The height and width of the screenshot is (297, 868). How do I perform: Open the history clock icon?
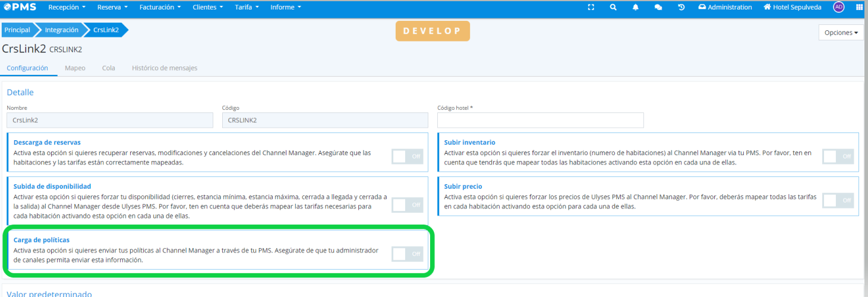[681, 7]
